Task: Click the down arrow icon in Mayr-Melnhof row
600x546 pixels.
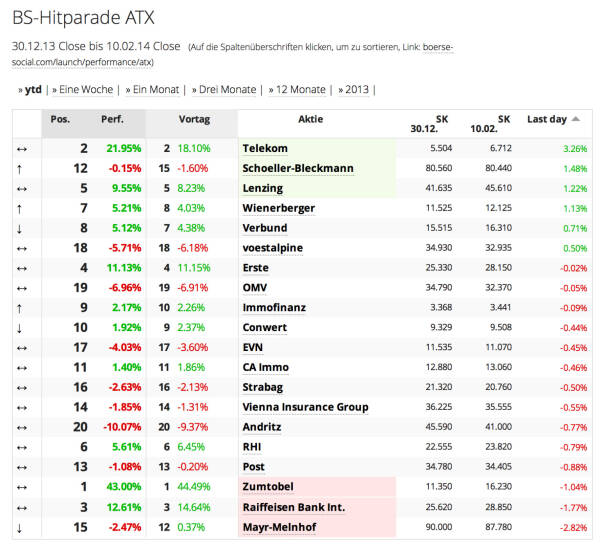Action: coord(20,528)
